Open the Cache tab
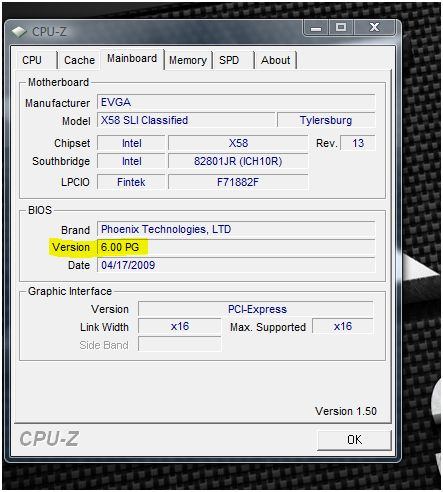Viewport: 443px width, 492px height. pos(79,60)
